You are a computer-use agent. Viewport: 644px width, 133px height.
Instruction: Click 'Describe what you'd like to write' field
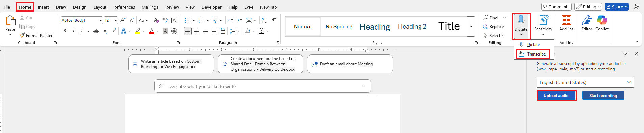coord(263,86)
